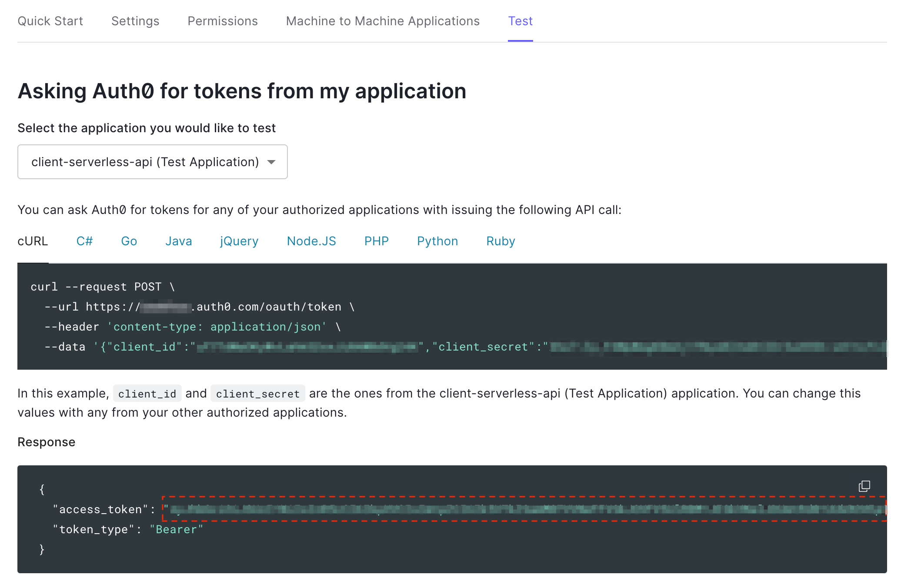
Task: Open Machine to Machine Applications tab
Action: tap(383, 21)
